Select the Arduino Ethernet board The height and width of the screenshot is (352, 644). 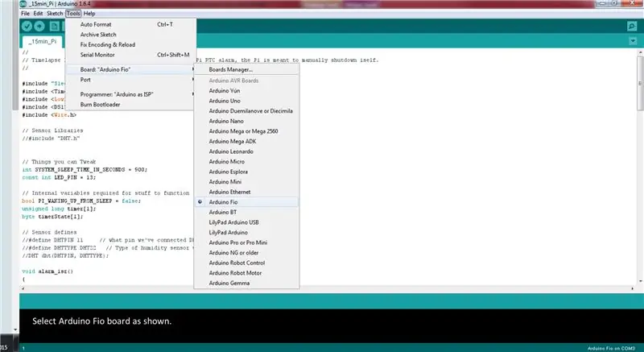246,192
